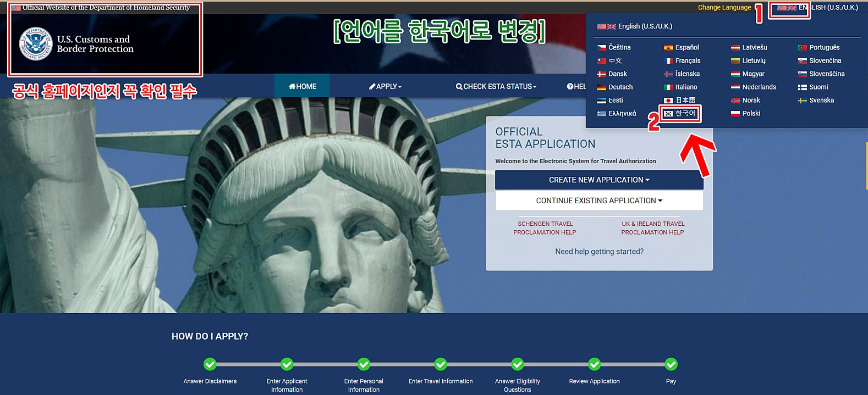868x395 pixels.
Task: Expand CHECK ESTA STATUS menu
Action: (x=496, y=86)
